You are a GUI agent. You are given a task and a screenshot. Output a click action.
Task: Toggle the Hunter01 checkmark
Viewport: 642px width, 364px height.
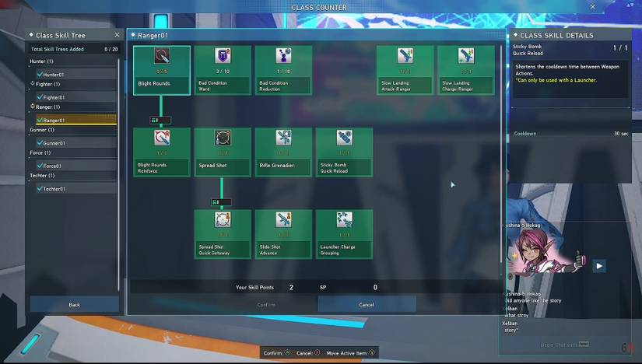point(40,74)
